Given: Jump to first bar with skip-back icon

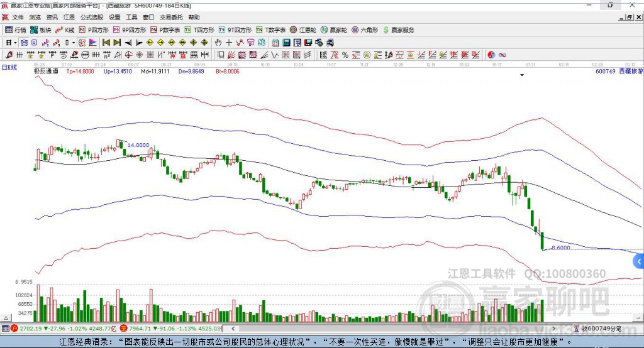Looking at the screenshot, I should pyautogui.click(x=106, y=42).
